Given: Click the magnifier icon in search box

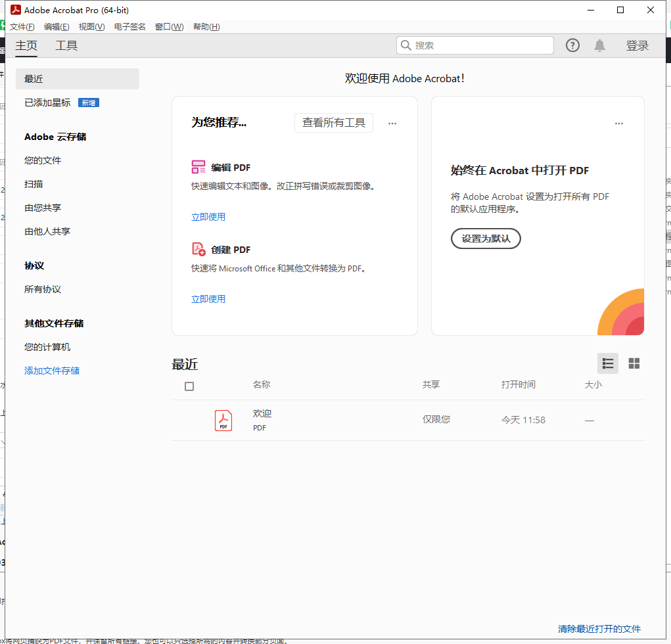Looking at the screenshot, I should (x=405, y=45).
